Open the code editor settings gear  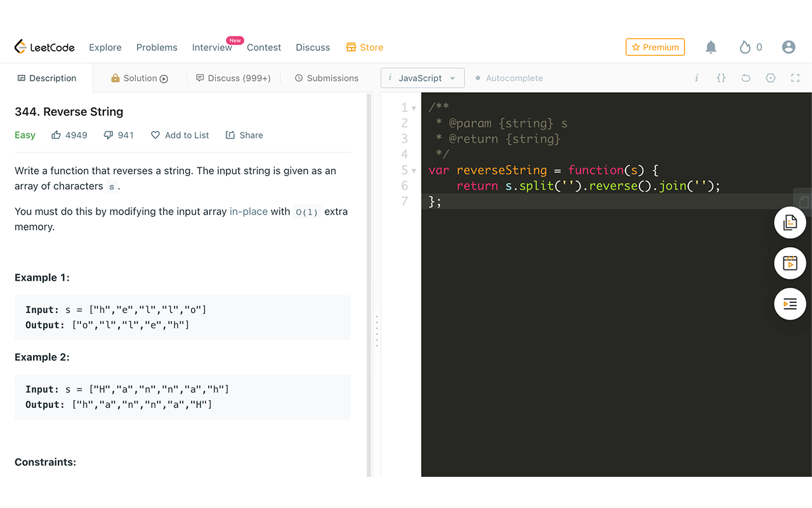coord(770,77)
